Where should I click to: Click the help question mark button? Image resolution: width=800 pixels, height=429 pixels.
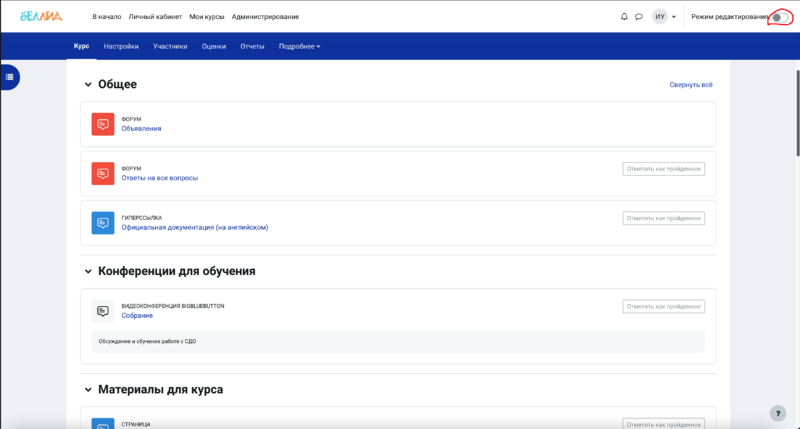pyautogui.click(x=778, y=414)
